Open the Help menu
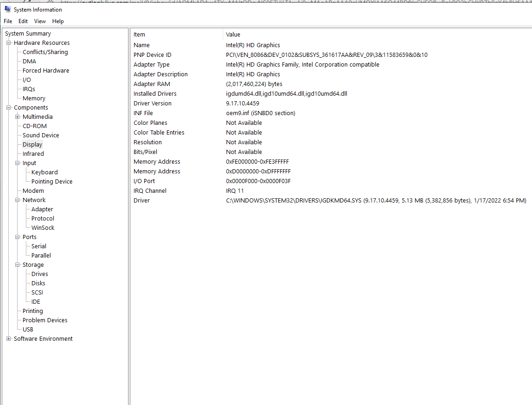Screen dimensions: 532x405 (58, 21)
